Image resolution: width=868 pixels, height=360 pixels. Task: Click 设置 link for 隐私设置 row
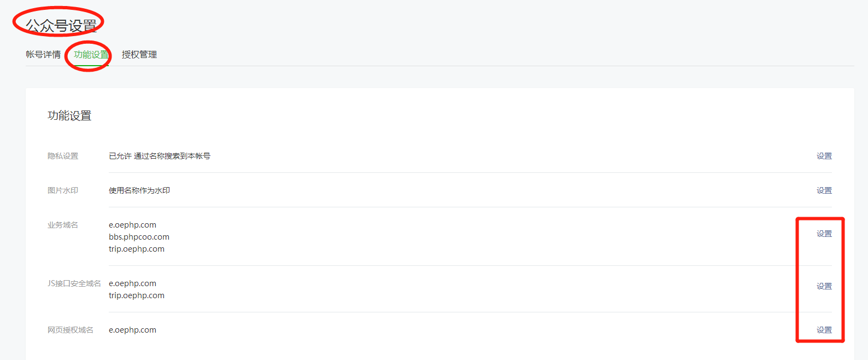tap(824, 156)
